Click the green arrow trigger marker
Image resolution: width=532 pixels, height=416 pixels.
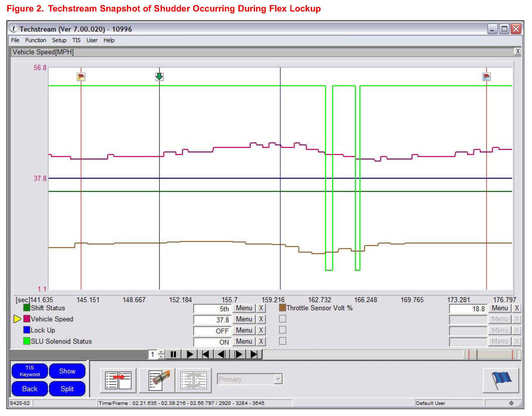(x=159, y=77)
